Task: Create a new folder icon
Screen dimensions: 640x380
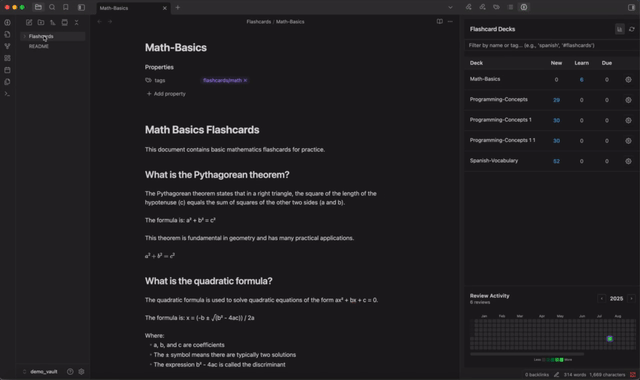Action: tap(41, 22)
